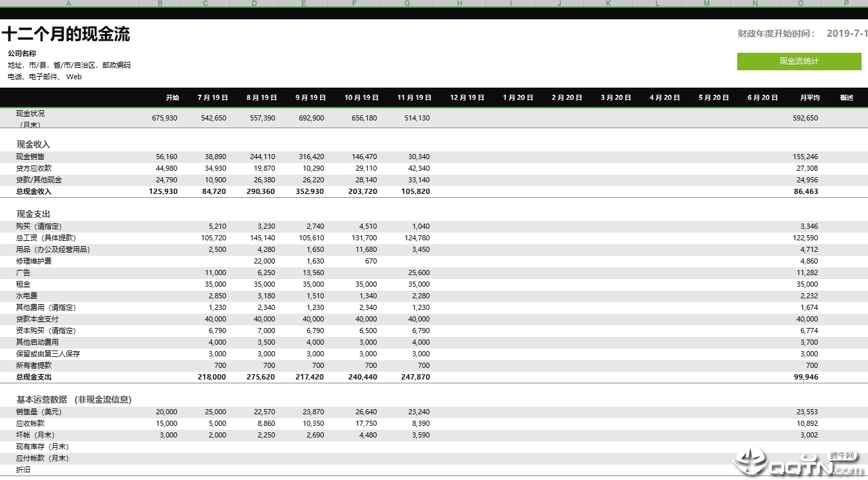Screen dimensions: 868x480
Task: Select the 月平均 column heading
Action: point(809,98)
